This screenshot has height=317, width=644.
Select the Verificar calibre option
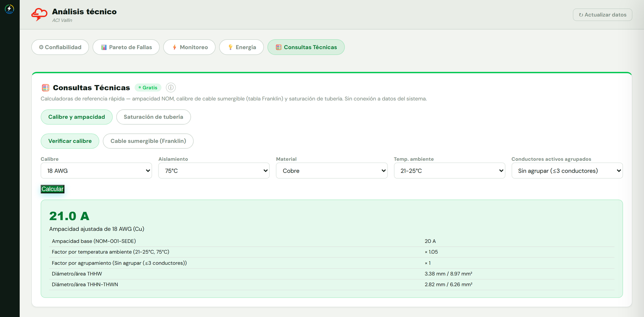70,141
